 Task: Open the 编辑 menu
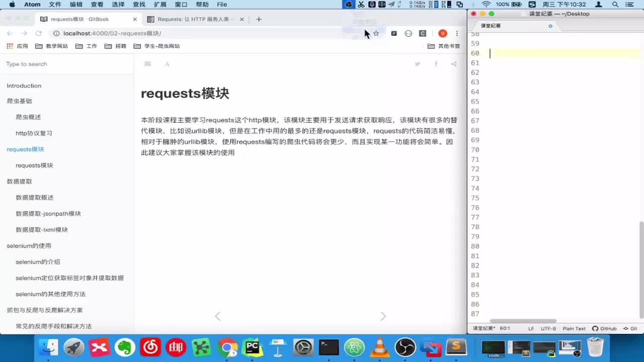(x=76, y=5)
